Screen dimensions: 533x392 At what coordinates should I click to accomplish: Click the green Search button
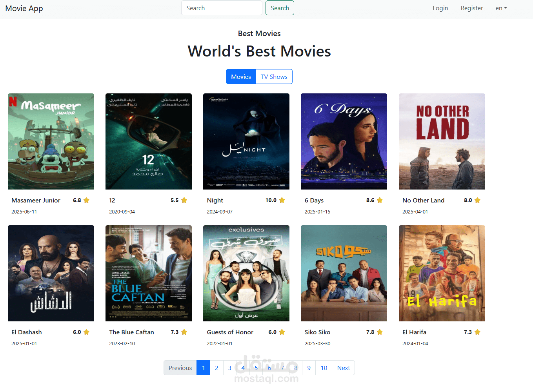tap(280, 8)
